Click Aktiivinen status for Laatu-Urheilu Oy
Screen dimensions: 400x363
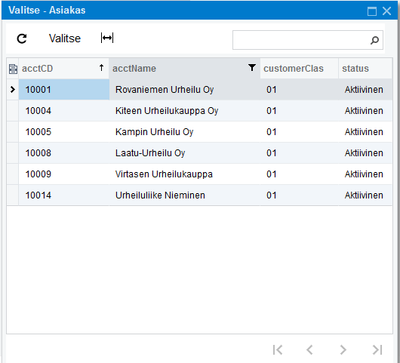coord(364,153)
